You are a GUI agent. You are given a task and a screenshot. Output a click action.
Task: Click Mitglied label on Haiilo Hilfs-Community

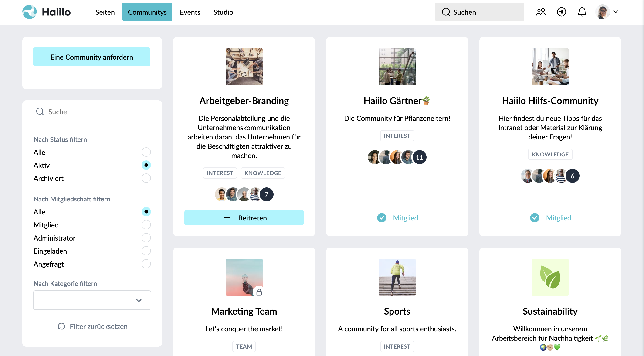[558, 218]
